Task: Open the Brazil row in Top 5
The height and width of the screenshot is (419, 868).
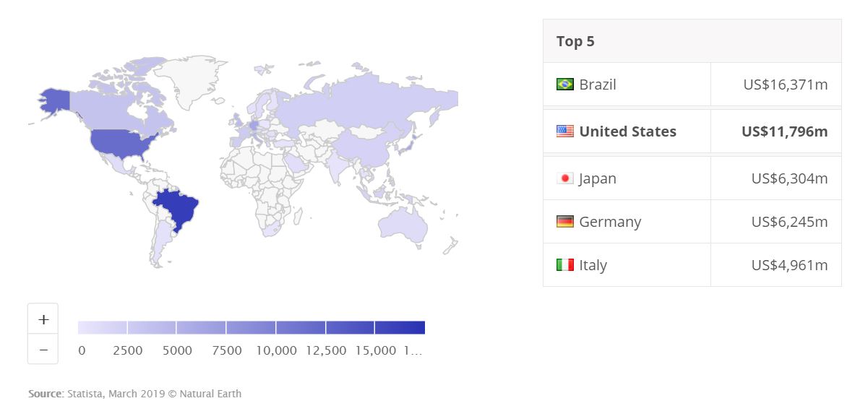Action: 692,85
